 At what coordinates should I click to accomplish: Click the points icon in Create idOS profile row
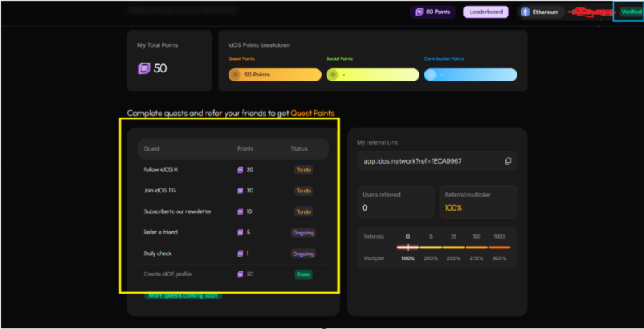[240, 274]
